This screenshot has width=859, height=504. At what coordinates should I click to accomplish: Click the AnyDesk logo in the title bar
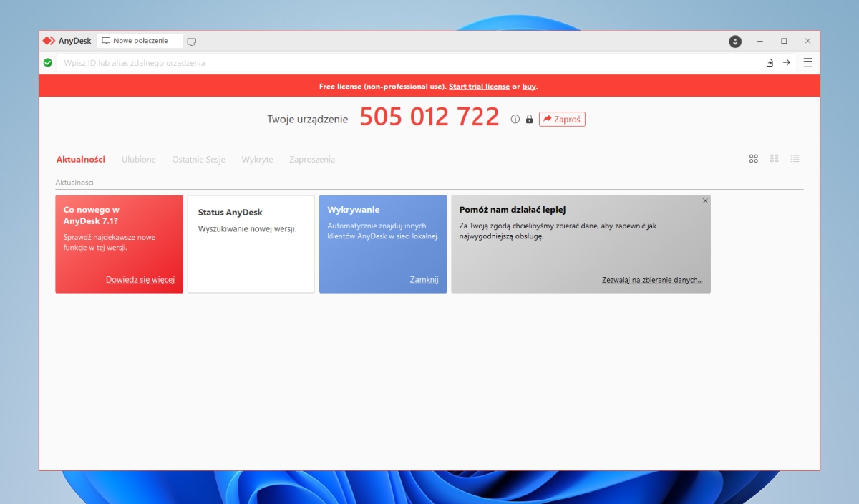[x=49, y=41]
